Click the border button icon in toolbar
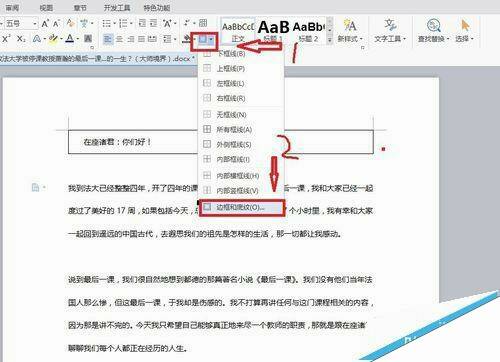 (203, 39)
